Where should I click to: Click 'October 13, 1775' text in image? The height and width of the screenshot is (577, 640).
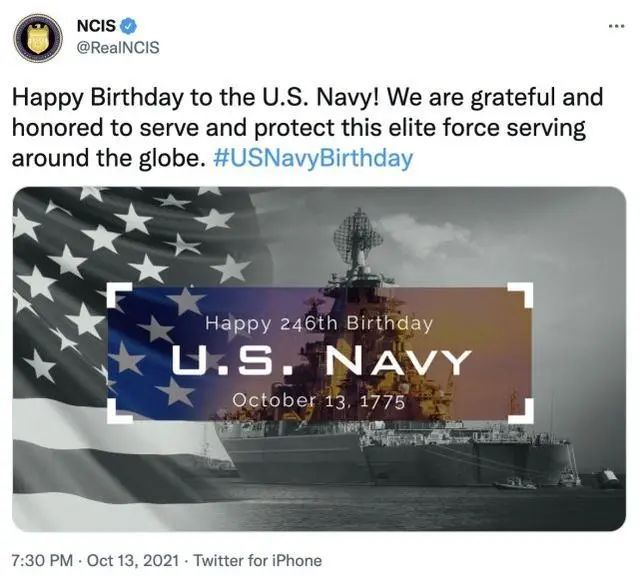point(320,400)
